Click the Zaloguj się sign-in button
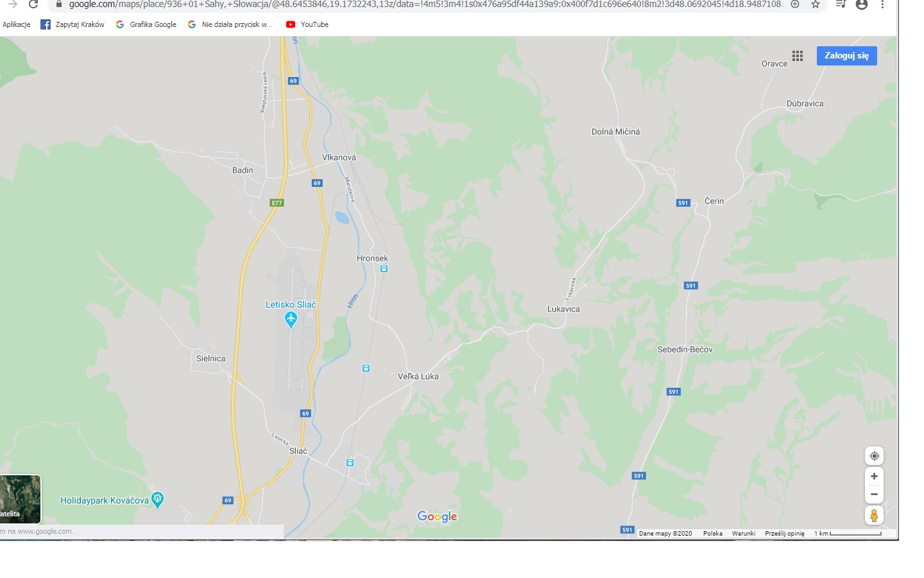The height and width of the screenshot is (578, 924). coord(846,56)
